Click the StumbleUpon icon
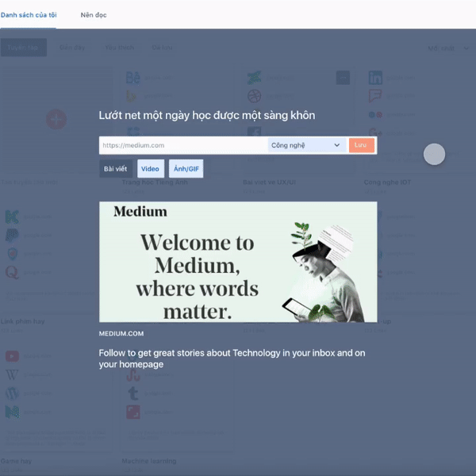Image resolution: width=476 pixels, height=476 pixels. [x=133, y=375]
